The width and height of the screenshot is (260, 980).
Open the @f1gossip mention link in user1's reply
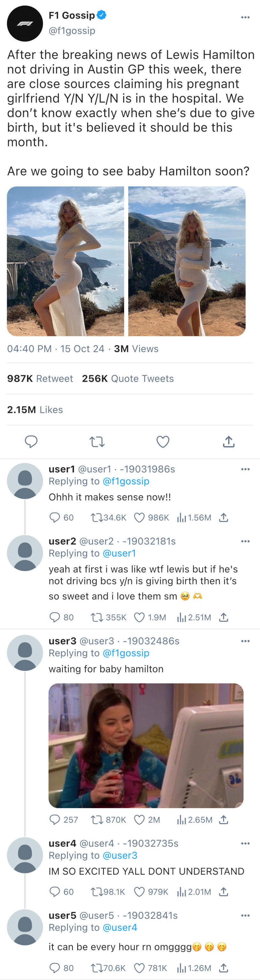pyautogui.click(x=126, y=481)
